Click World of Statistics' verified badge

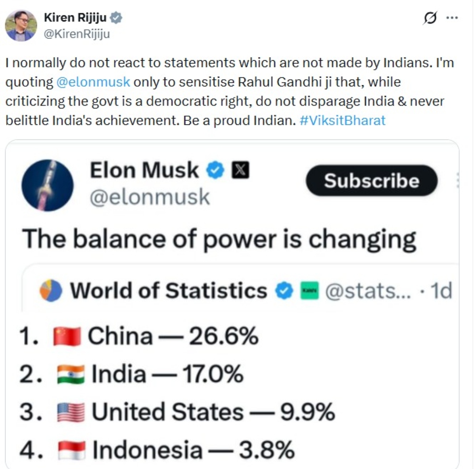tap(284, 291)
